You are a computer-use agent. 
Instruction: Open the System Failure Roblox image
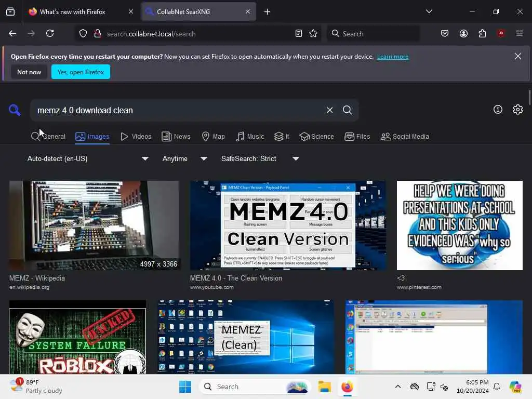(78, 337)
